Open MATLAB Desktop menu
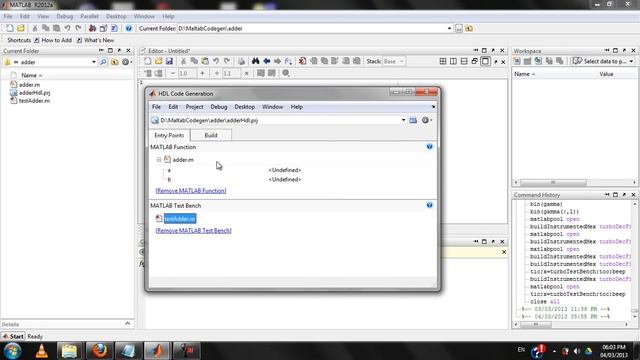The image size is (640, 360). coord(116,16)
